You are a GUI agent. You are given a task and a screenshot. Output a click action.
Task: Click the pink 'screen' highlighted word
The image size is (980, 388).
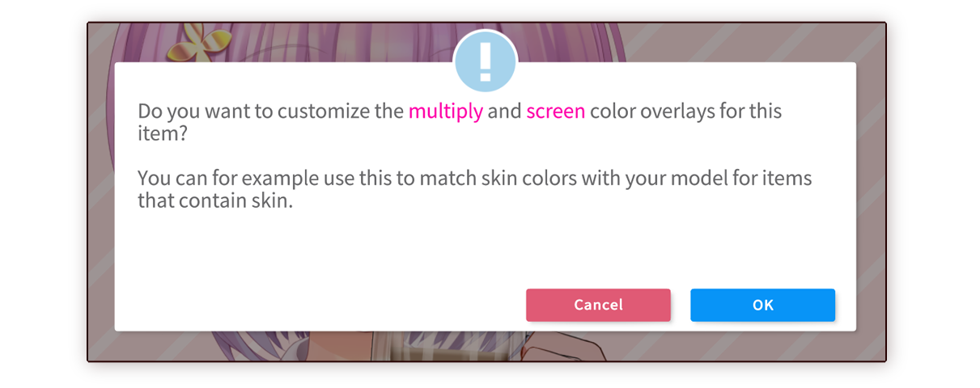coord(555,112)
